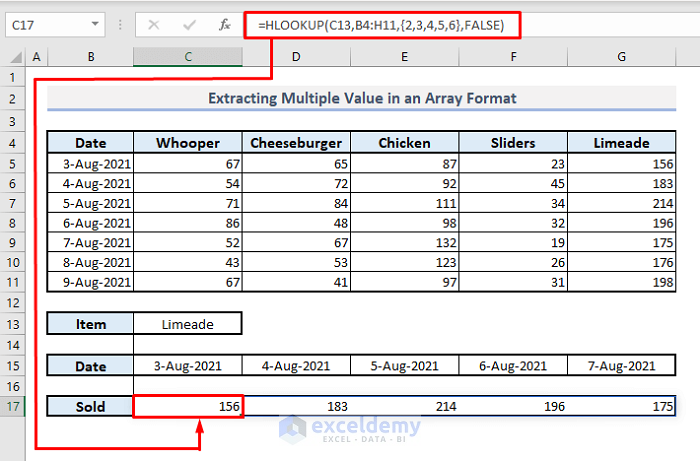Image resolution: width=700 pixels, height=461 pixels.
Task: Click Chicken value 123 in row 10
Action: pos(404,262)
